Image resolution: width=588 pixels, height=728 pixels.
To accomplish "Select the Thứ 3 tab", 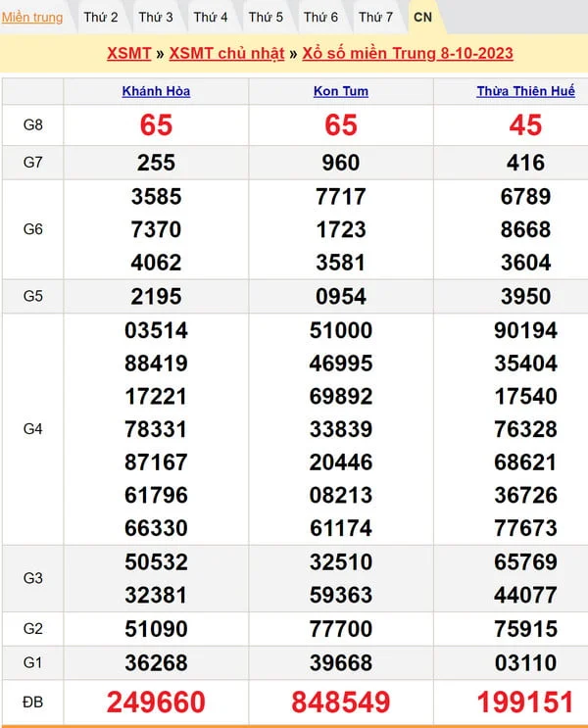I will tap(156, 17).
